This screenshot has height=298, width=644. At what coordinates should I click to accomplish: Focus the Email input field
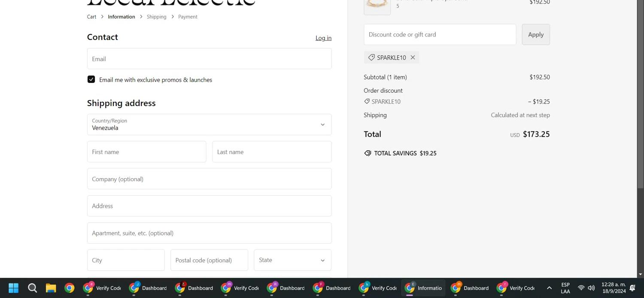[x=209, y=59]
